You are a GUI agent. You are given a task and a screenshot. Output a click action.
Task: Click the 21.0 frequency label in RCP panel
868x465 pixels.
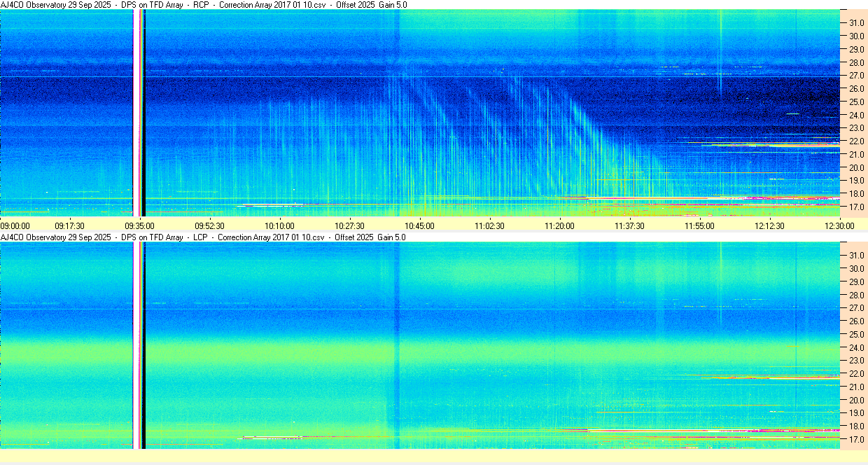[856, 155]
